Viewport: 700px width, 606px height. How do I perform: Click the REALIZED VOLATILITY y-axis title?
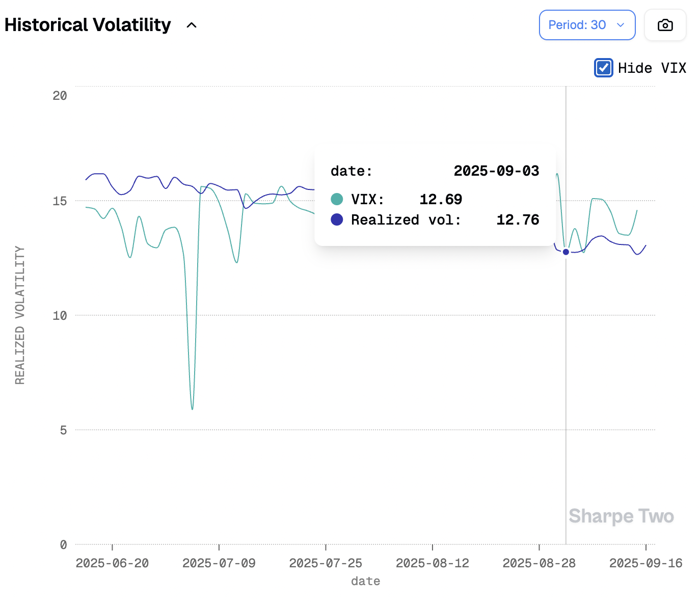pos(20,315)
